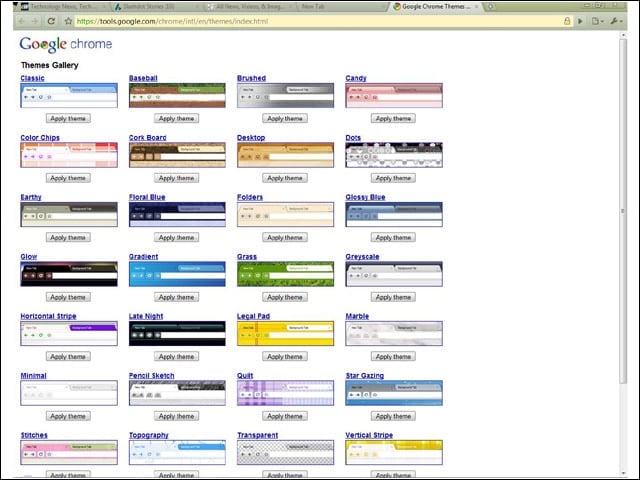Select the Google Chrome Themes tab
640x480 pixels.
tap(435, 7)
